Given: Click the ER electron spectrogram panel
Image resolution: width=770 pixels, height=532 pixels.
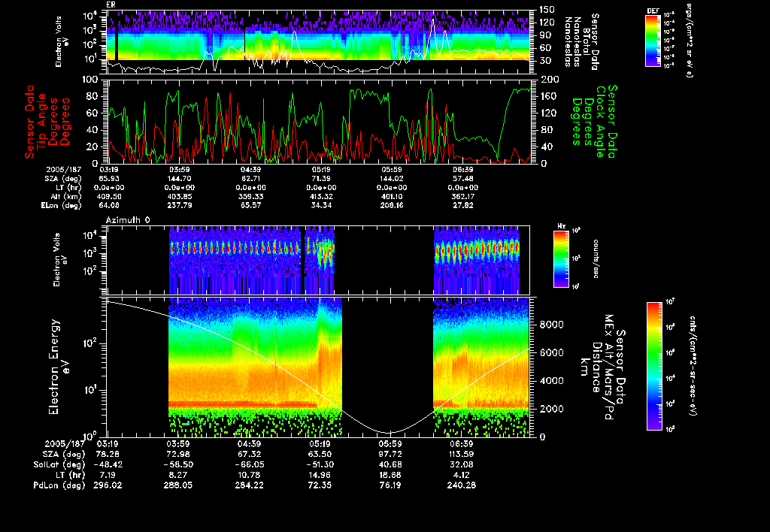Looking at the screenshot, I should [x=319, y=42].
